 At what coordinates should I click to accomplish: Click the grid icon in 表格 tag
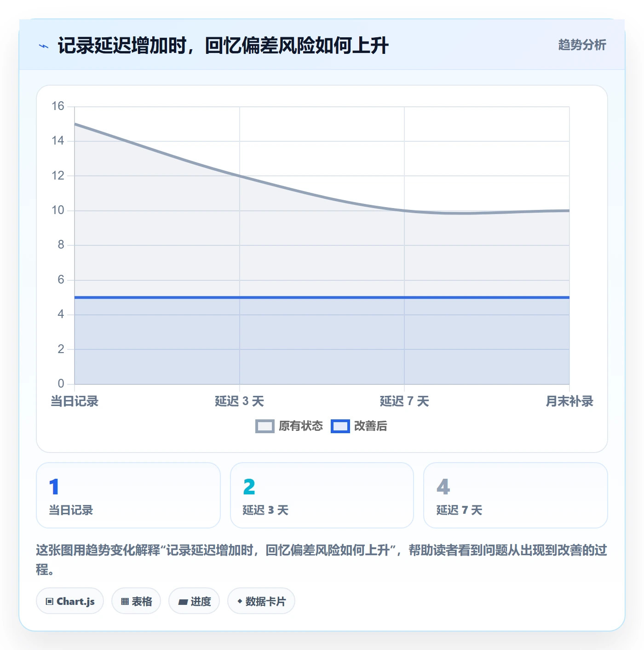pyautogui.click(x=125, y=602)
